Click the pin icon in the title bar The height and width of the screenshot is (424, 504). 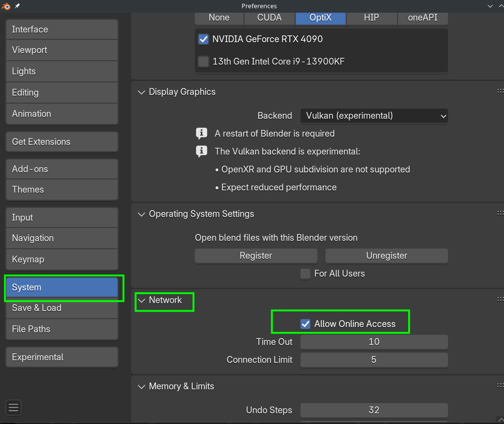pyautogui.click(x=17, y=6)
